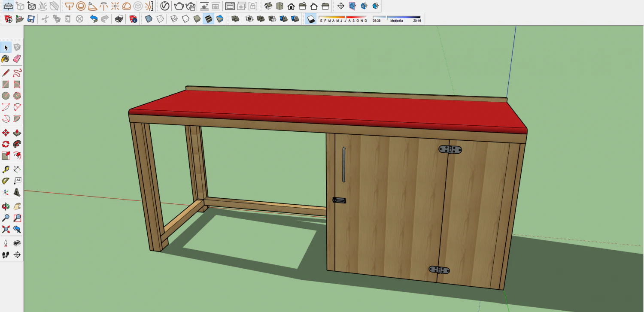The image size is (644, 312).
Task: Enable Shaded With Textures style
Action: pos(208,19)
